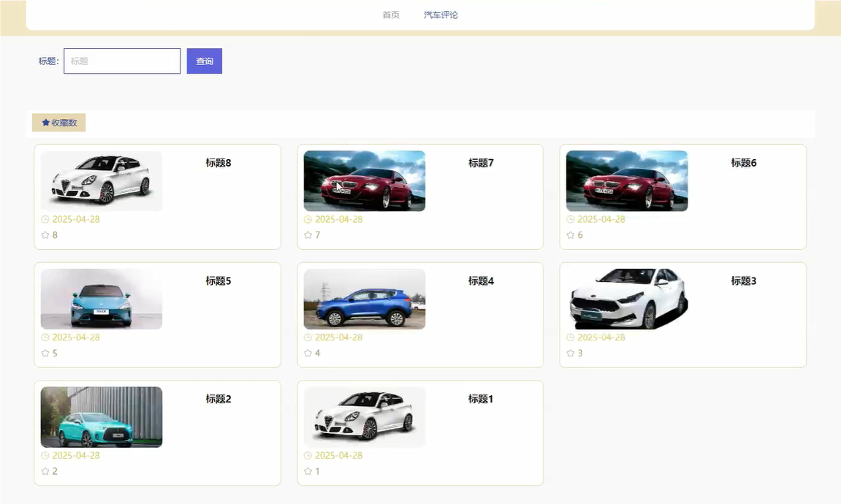
Task: Click the favorite star on 标题4 card
Action: [x=308, y=353]
